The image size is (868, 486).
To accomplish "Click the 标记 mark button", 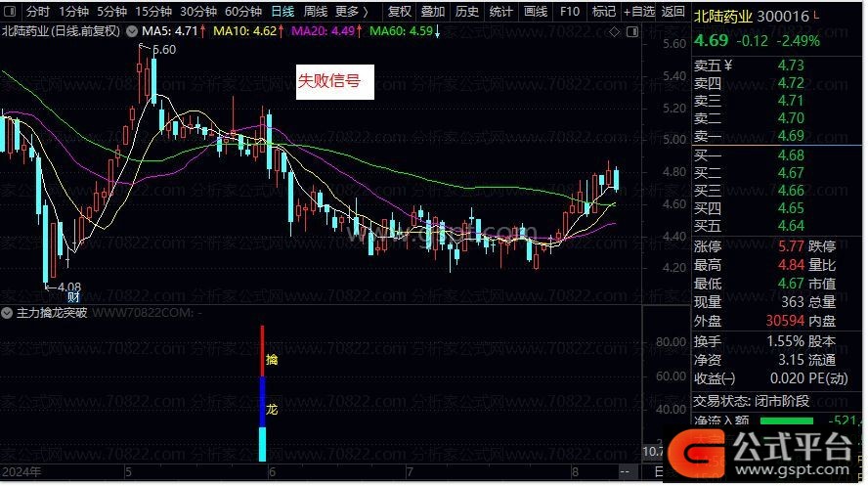I will [603, 11].
